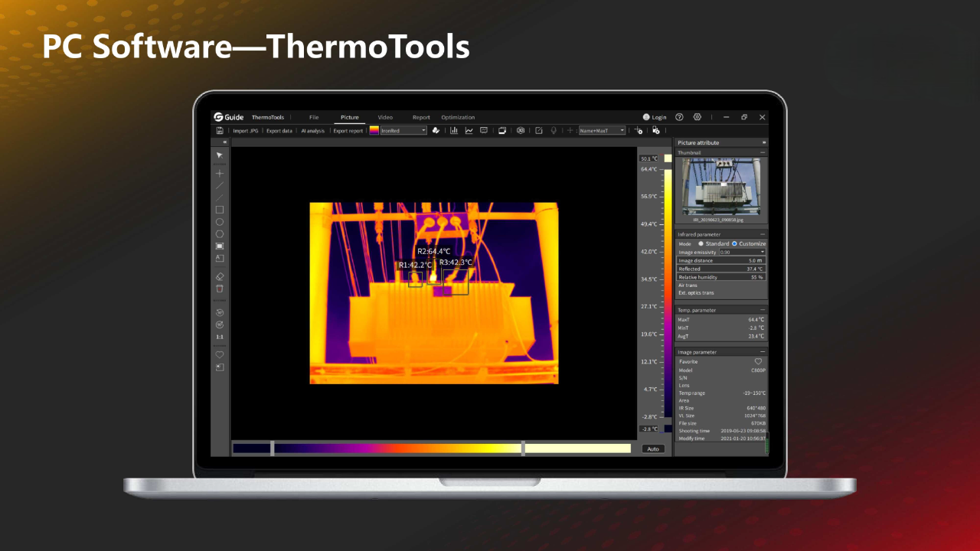Expand the Image emissivity 0.90 dropdown
Image resolution: width=980 pixels, height=551 pixels.
coord(742,252)
